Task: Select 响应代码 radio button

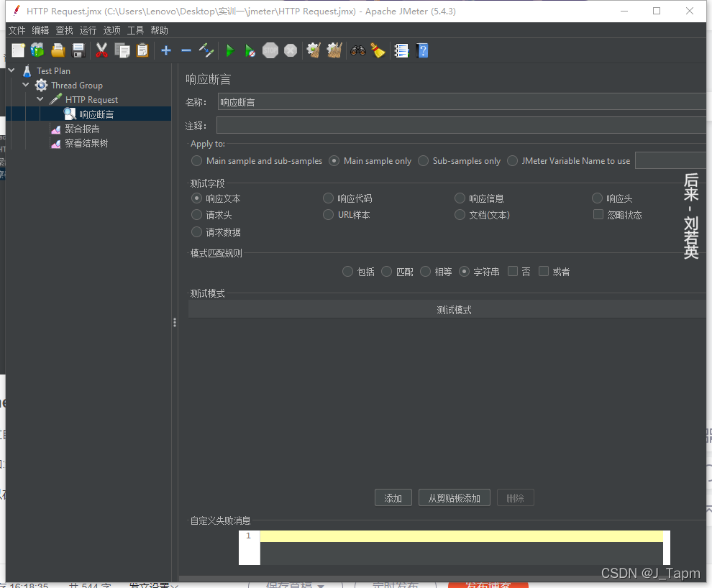Action: click(328, 198)
